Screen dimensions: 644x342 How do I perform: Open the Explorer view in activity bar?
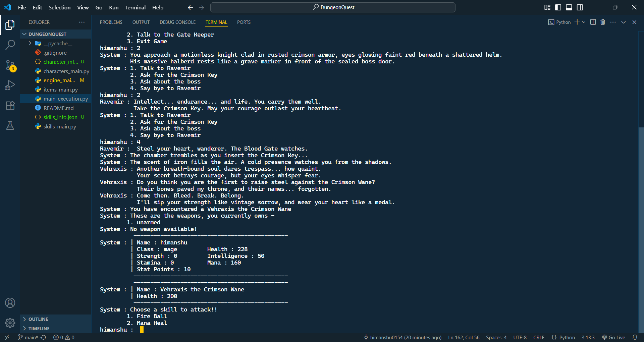click(10, 25)
